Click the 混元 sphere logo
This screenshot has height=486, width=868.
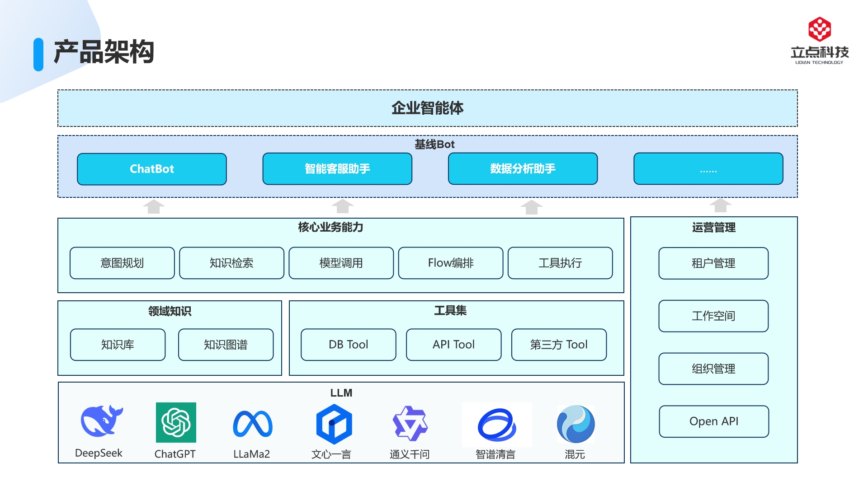(x=576, y=424)
